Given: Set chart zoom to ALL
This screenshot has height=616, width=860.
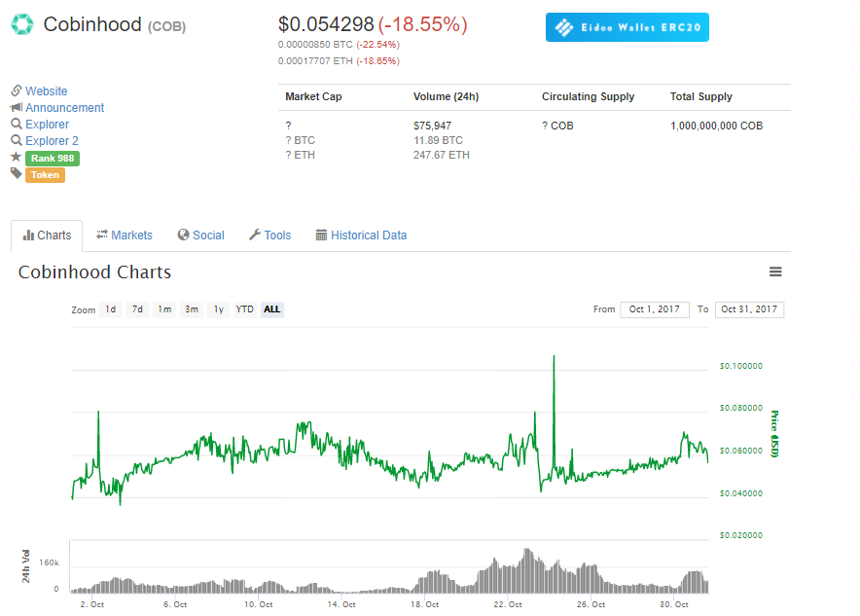Looking at the screenshot, I should click(272, 309).
